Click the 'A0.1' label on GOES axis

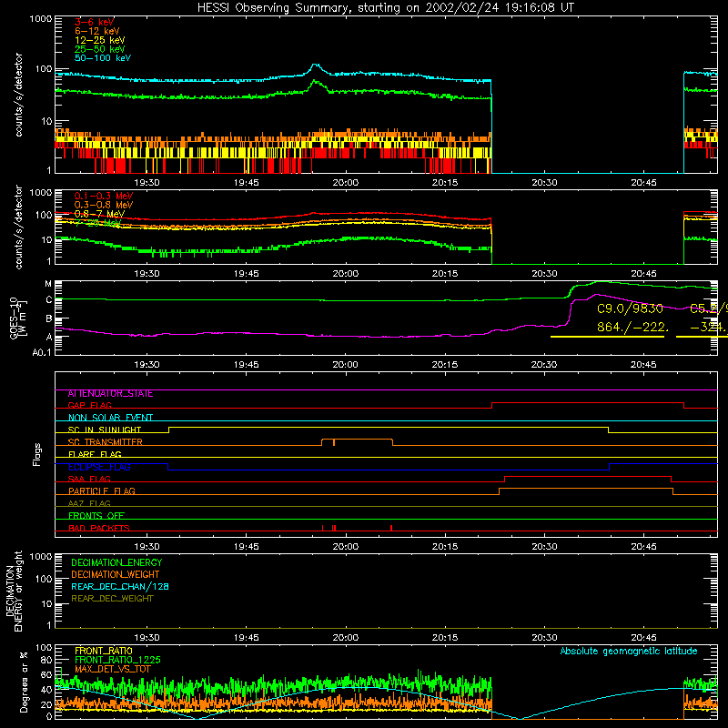(42, 353)
